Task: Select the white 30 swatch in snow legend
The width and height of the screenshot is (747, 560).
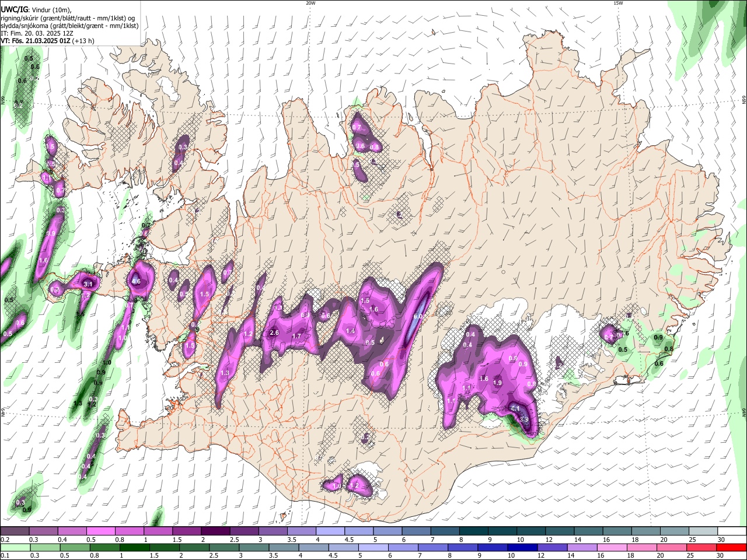Action: point(732,531)
